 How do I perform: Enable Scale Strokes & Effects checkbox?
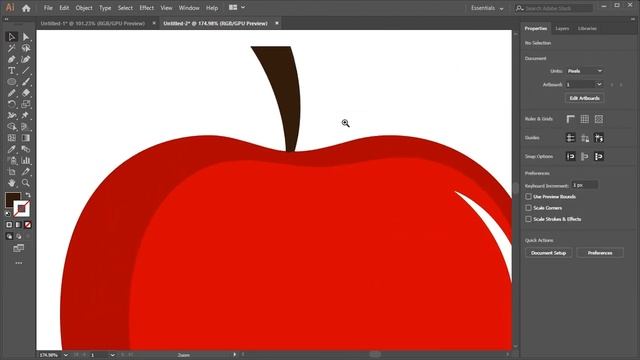[529, 219]
